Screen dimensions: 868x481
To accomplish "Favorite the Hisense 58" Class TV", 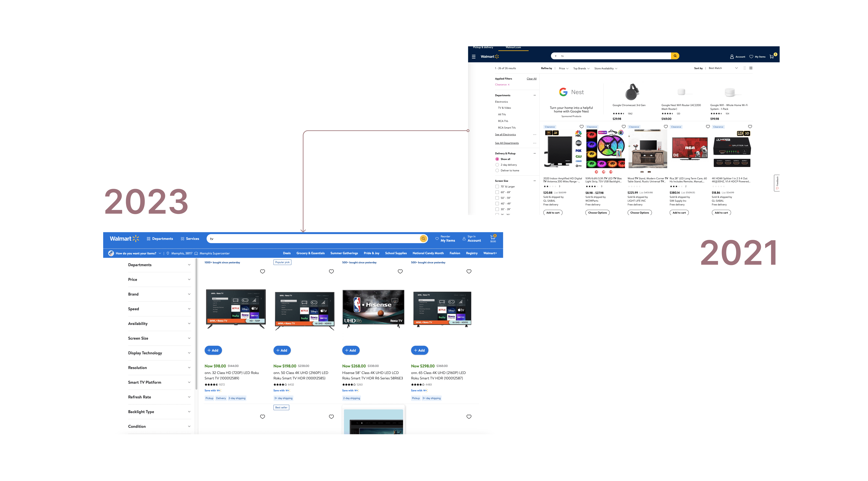I will click(x=400, y=272).
